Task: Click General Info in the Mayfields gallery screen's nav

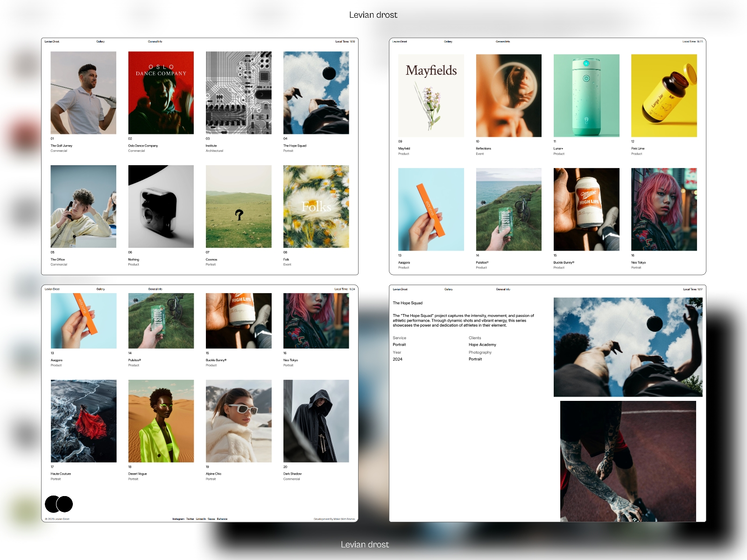Action: coord(503,42)
